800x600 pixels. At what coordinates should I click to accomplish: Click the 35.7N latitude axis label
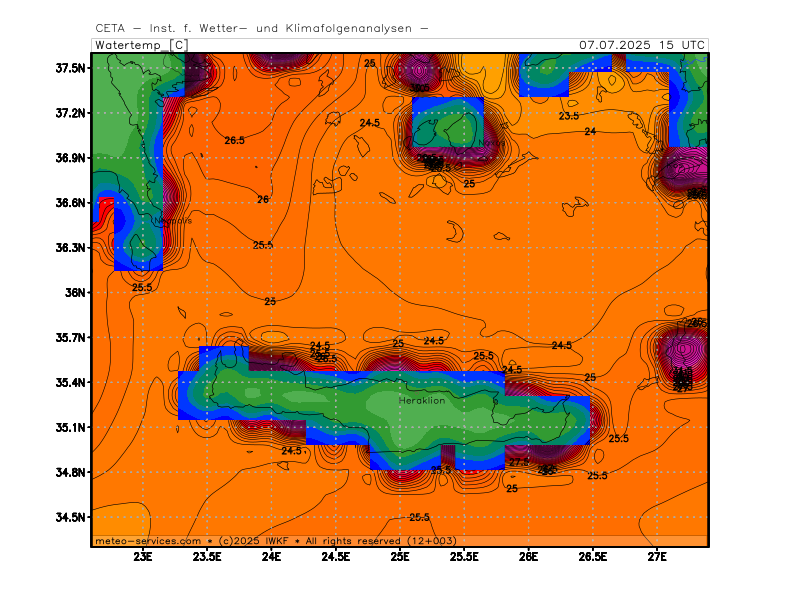[x=70, y=337]
